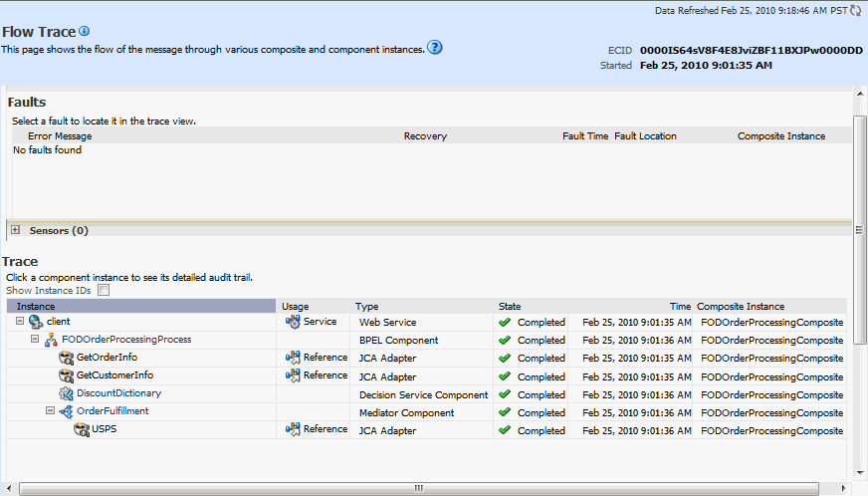The image size is (868, 496).
Task: Select the GetCustomerInfo tree row
Action: (x=114, y=375)
